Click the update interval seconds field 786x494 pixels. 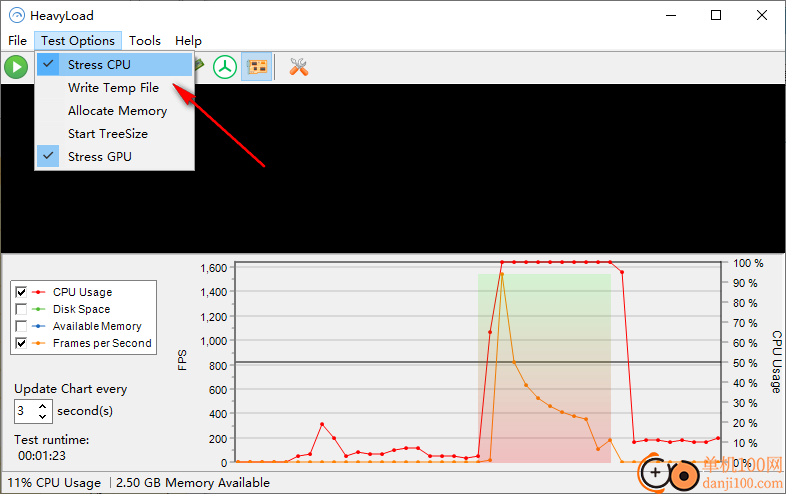pyautogui.click(x=26, y=411)
